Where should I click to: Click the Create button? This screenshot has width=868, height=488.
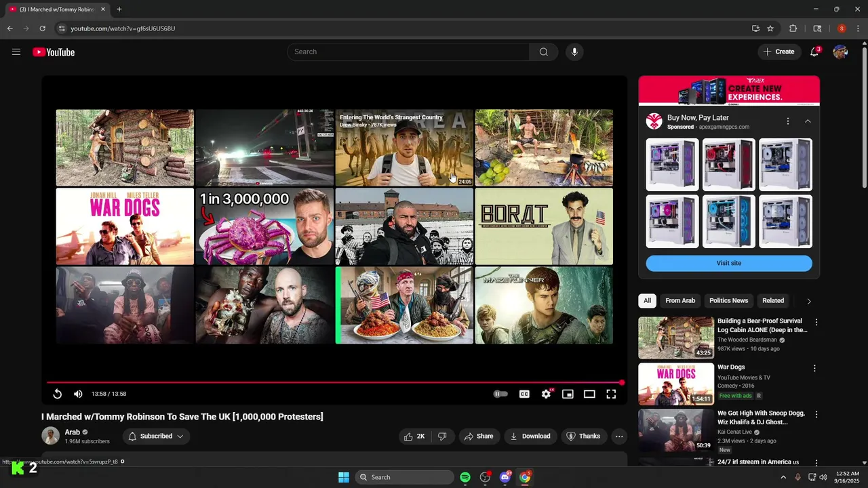coord(779,52)
